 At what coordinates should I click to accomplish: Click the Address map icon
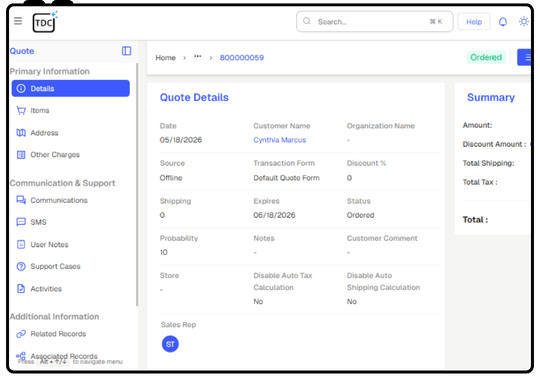pos(21,133)
